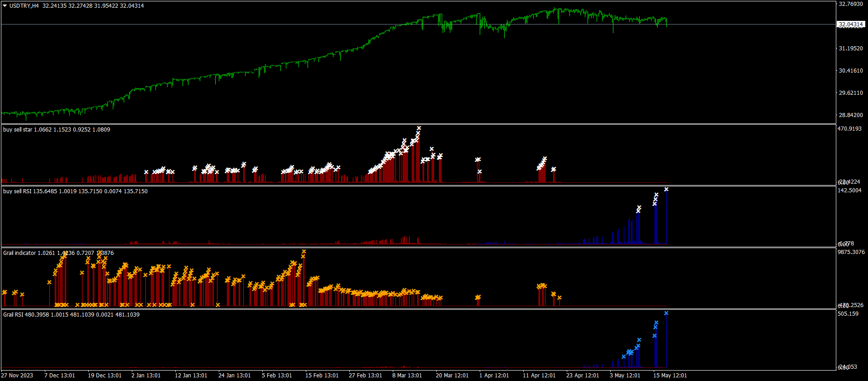The height and width of the screenshot is (381, 868).
Task: Click the 19 Dec 13:01 time label
Action: pos(105,376)
